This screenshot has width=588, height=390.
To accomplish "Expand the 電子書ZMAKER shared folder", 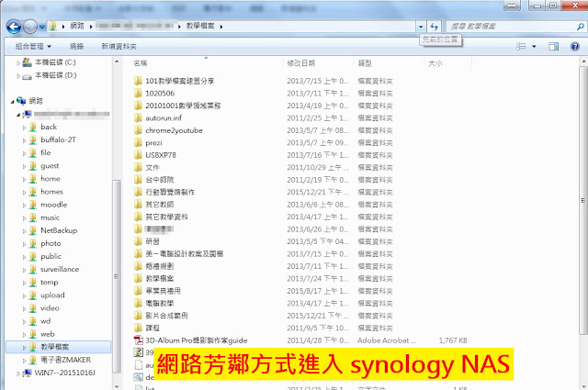I will pos(25,361).
